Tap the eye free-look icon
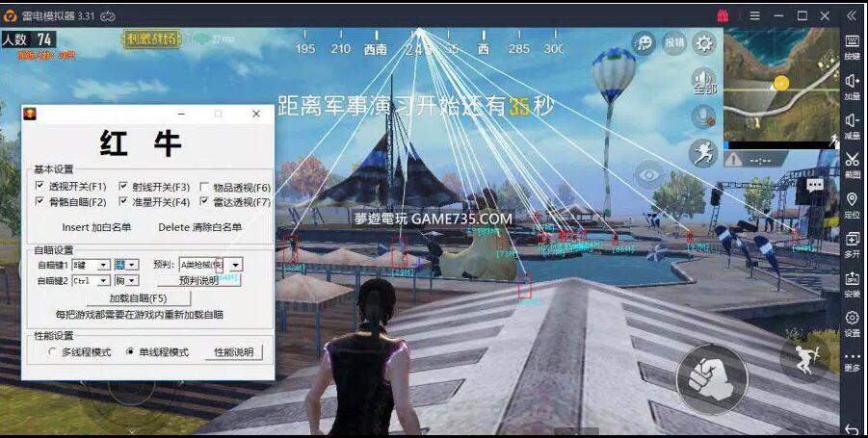 coord(648,175)
